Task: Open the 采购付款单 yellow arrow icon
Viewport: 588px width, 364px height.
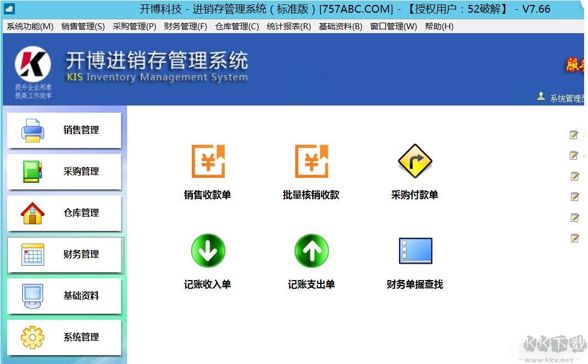Action: [x=414, y=161]
